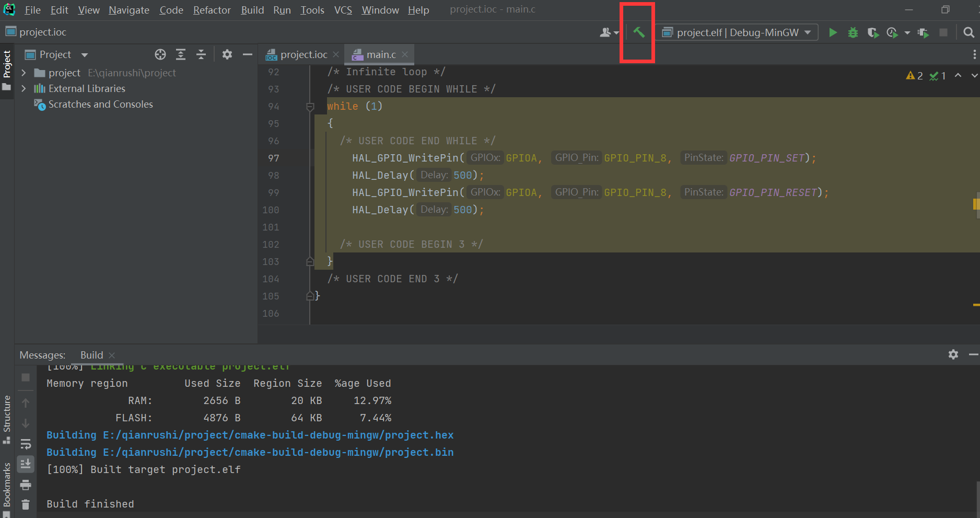Open the Edit menu
This screenshot has height=518, width=980.
pyautogui.click(x=59, y=10)
